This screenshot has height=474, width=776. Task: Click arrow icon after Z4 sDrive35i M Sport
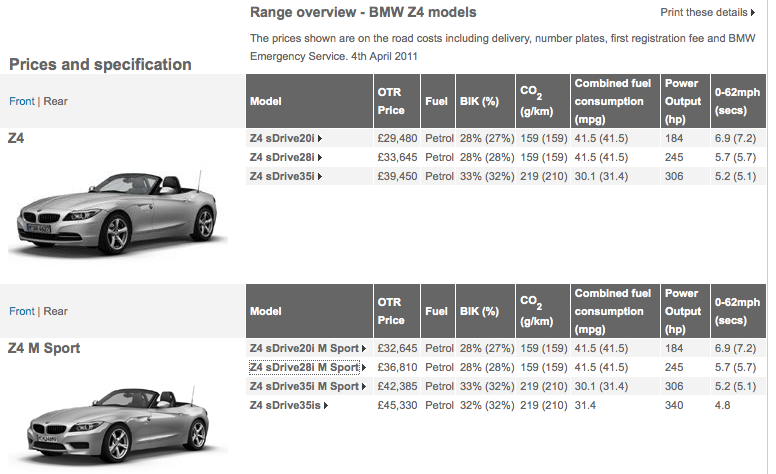[x=364, y=387]
